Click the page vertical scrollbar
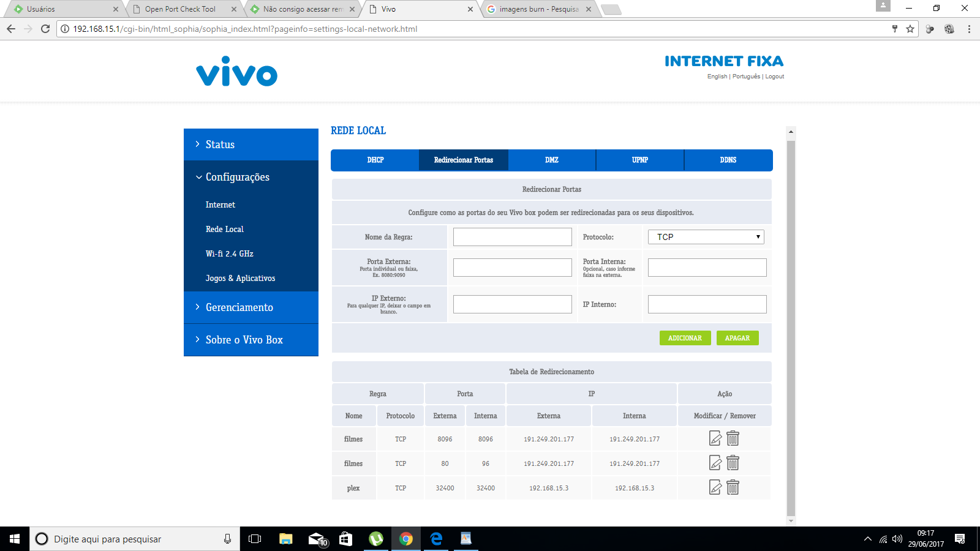 tap(791, 328)
